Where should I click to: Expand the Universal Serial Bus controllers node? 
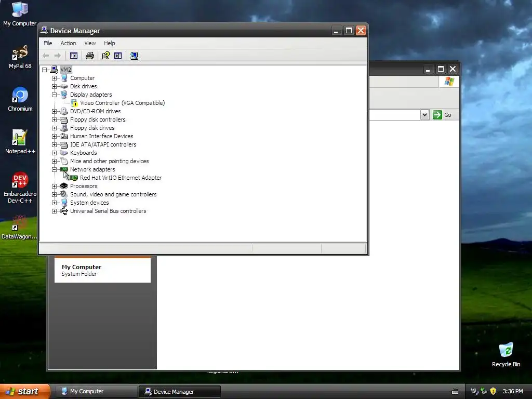coord(54,211)
